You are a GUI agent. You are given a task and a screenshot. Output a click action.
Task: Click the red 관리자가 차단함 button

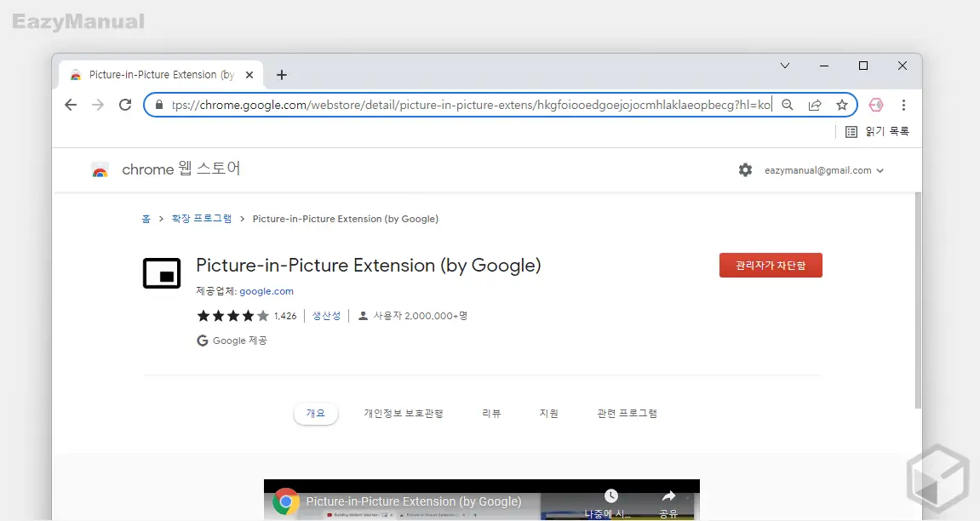(x=770, y=266)
